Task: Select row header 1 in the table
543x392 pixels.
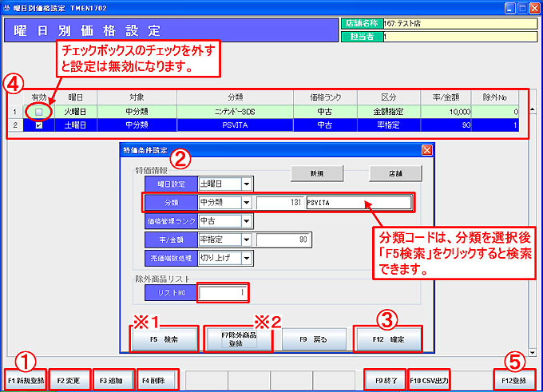Action: click(x=15, y=112)
